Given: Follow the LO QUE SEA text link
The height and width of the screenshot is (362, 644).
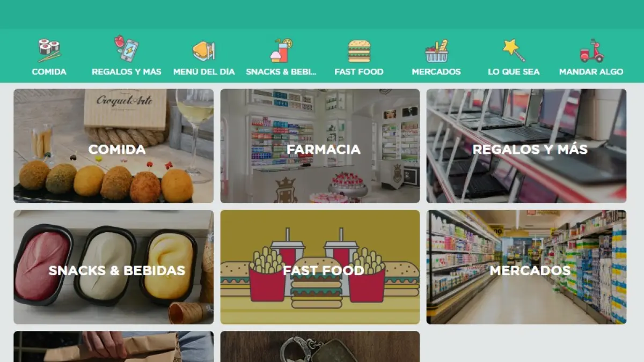Looking at the screenshot, I should click(x=514, y=71).
